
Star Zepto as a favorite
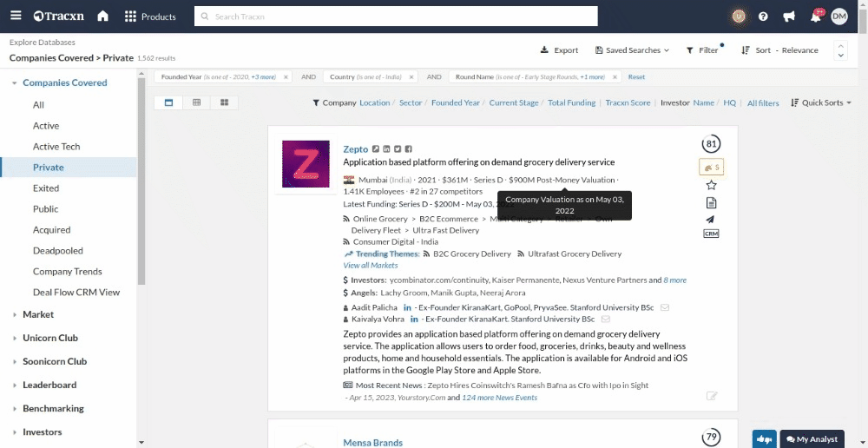711,185
